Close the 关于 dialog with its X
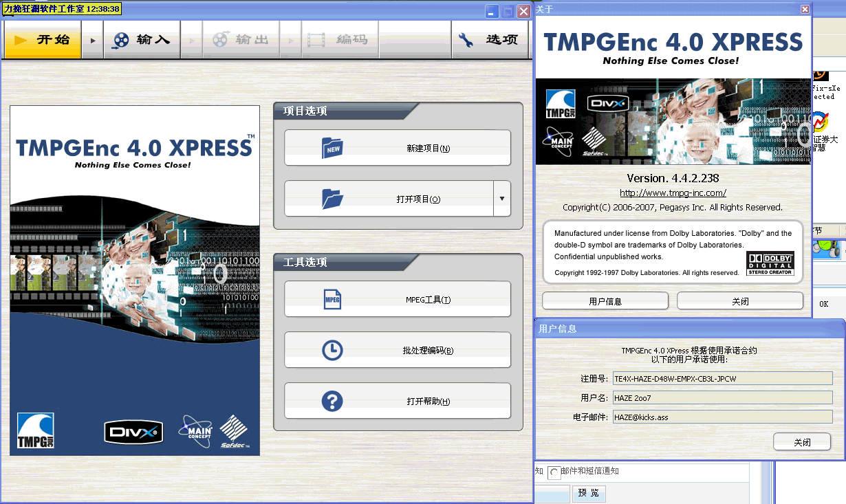 (x=805, y=9)
